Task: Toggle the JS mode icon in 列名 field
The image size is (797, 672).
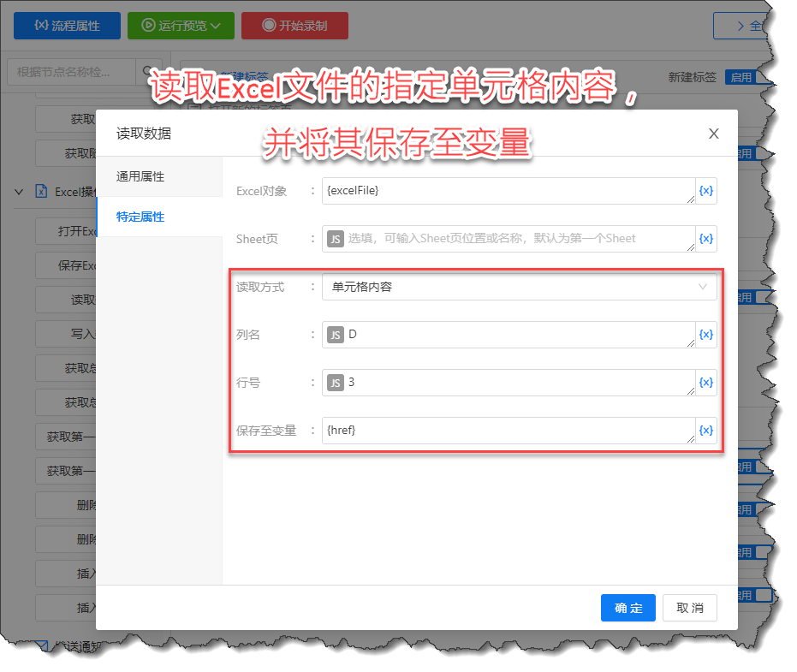Action: click(336, 335)
